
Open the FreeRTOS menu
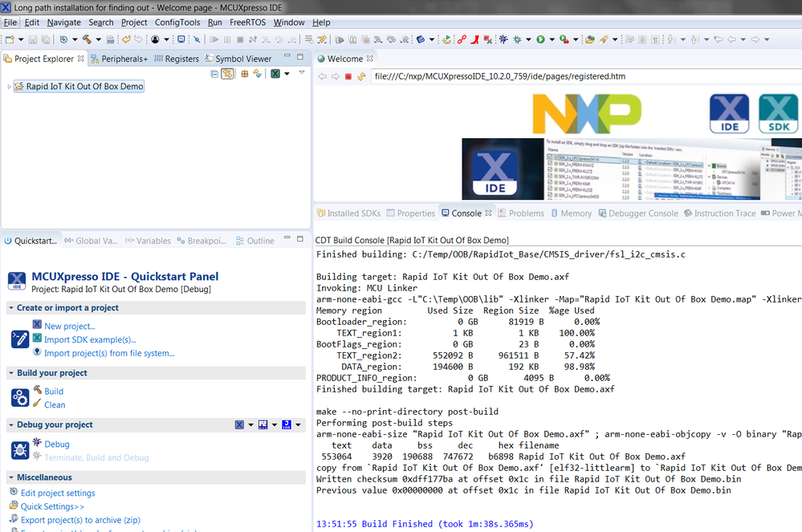tap(247, 22)
